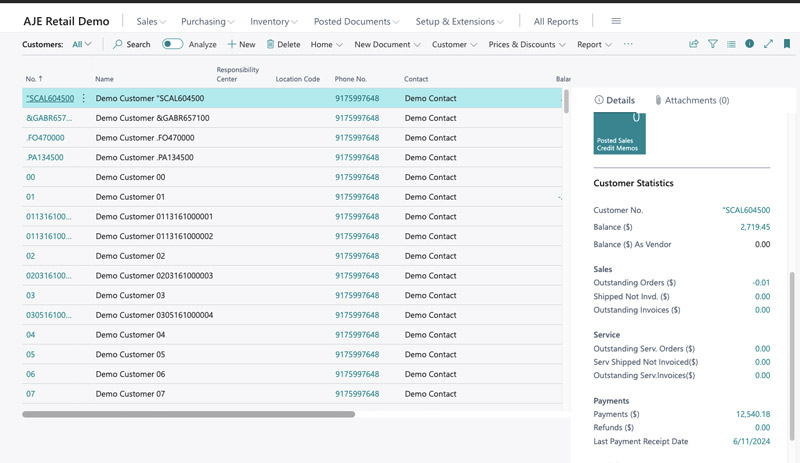
Task: Click the Search magnifier icon
Action: pos(118,44)
